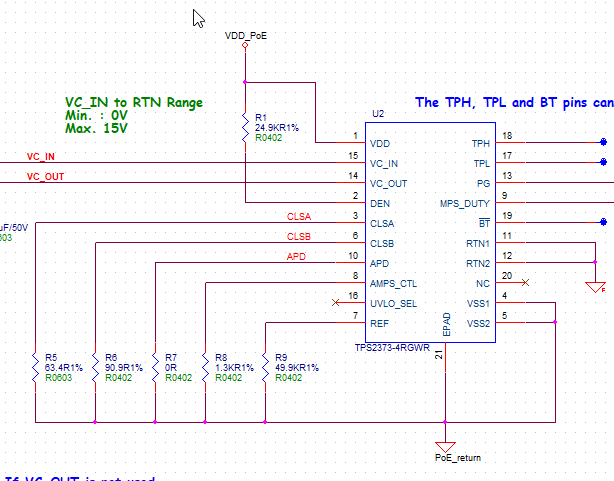The image size is (614, 481).
Task: Click junction at RTN2 ground wire
Action: [x=595, y=262]
